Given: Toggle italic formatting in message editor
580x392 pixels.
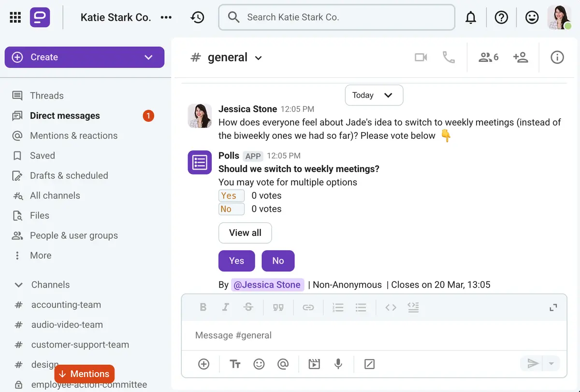Looking at the screenshot, I should point(225,307).
